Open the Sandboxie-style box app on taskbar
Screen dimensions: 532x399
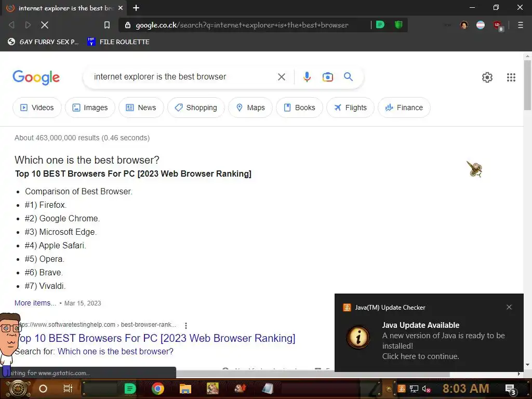[212, 389]
